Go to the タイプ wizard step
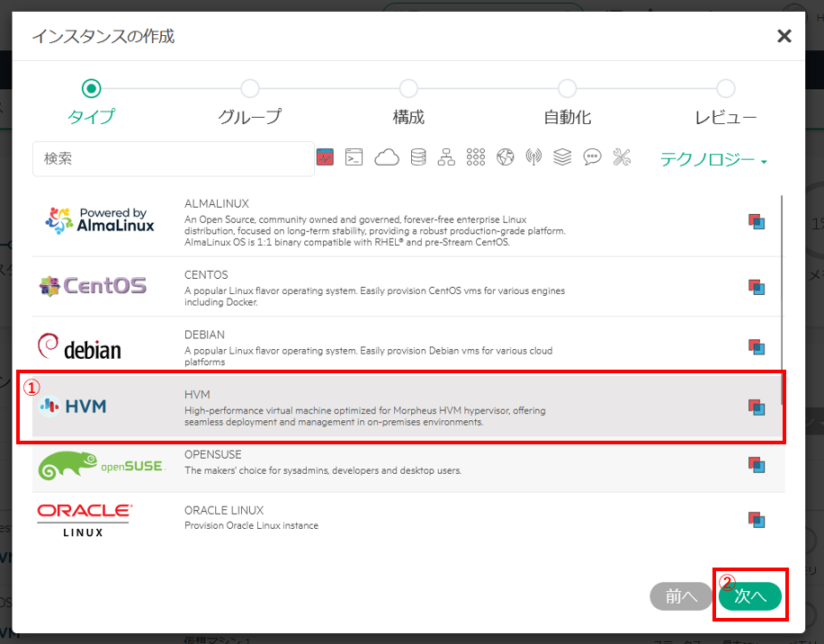This screenshot has height=644, width=824. pos(92,88)
